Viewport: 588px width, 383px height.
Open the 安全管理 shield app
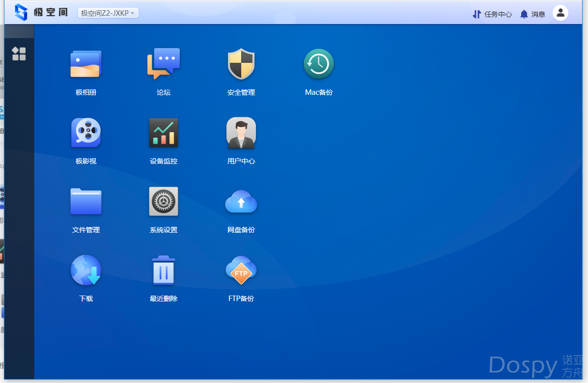click(x=241, y=64)
